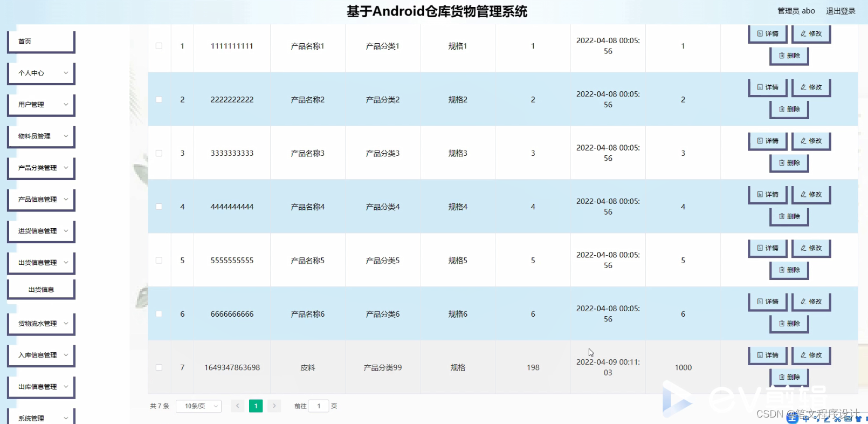Open 详情 for product 产品名称5
868x424 pixels.
tap(768, 248)
